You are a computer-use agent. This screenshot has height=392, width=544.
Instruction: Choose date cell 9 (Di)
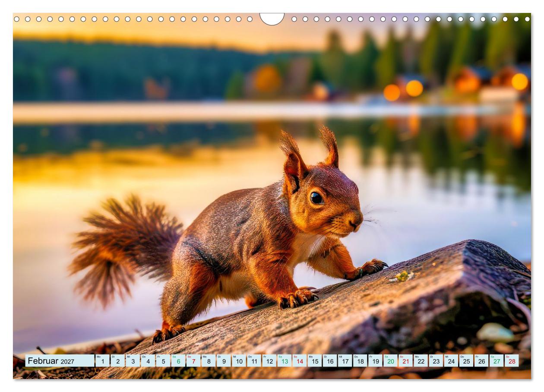[x=223, y=361]
